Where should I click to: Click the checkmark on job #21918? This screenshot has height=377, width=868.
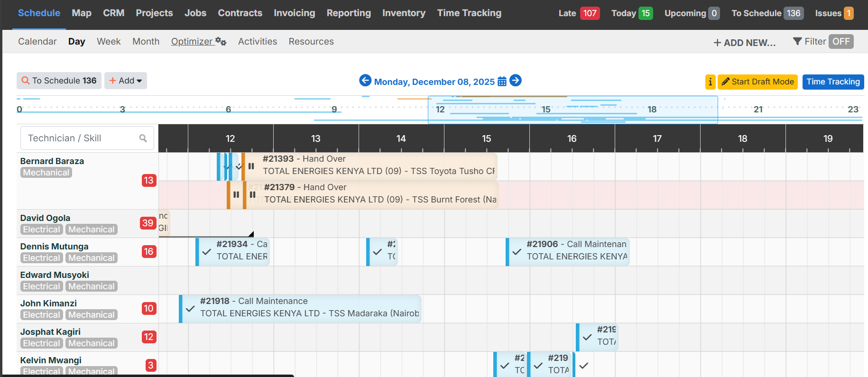point(190,309)
